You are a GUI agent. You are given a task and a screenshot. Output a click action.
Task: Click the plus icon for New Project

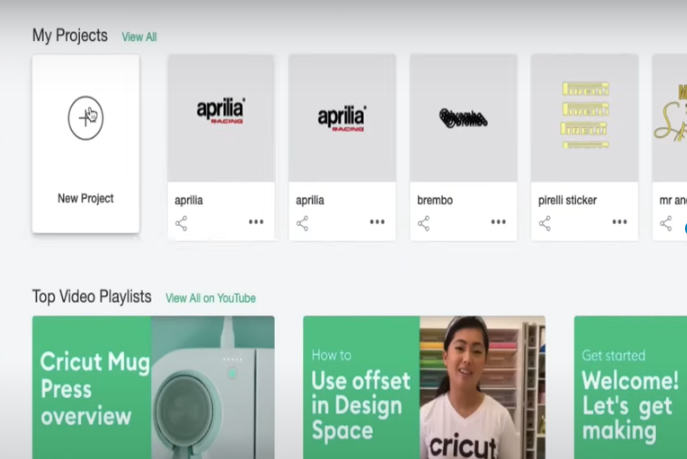click(86, 118)
